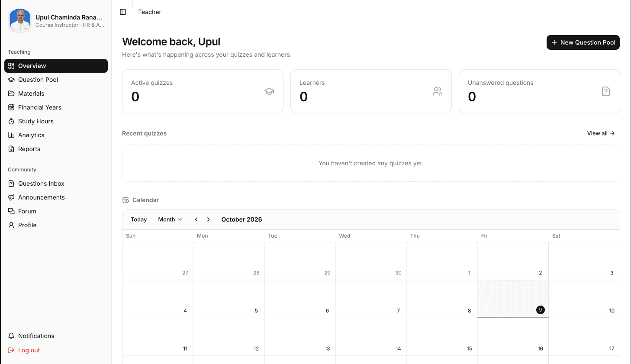Select October 16 in calendar
The height and width of the screenshot is (364, 631).
513,337
